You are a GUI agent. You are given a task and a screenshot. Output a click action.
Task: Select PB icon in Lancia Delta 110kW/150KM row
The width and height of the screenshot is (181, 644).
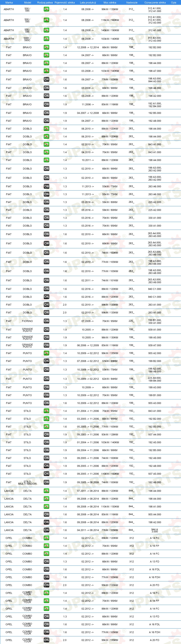(46, 507)
